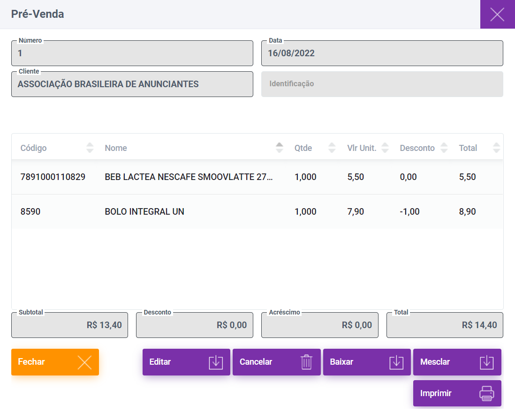The height and width of the screenshot is (420, 515).
Task: Click the Cliente field
Action: pyautogui.click(x=132, y=84)
